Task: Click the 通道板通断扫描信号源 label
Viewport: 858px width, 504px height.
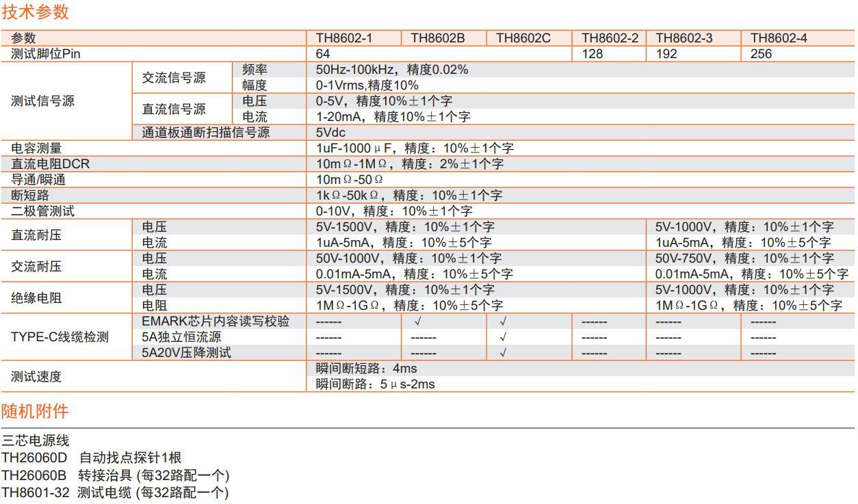Action: [205, 133]
